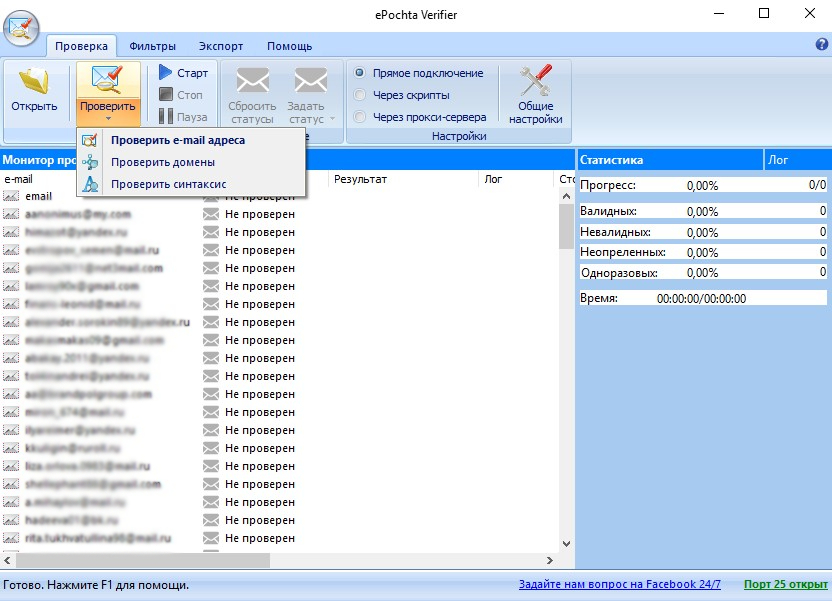Open a file with the Открыть folder button
Screen dimensions: 832x601
(x=34, y=91)
